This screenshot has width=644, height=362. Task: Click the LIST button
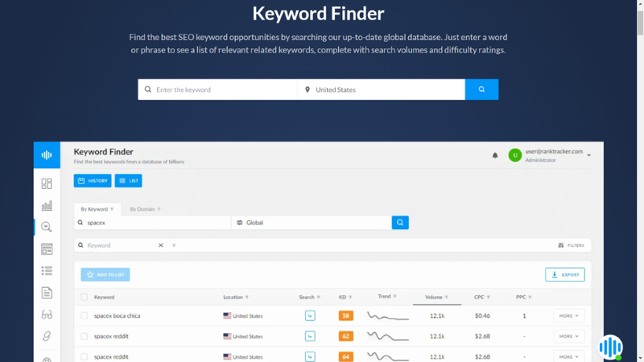pos(128,180)
